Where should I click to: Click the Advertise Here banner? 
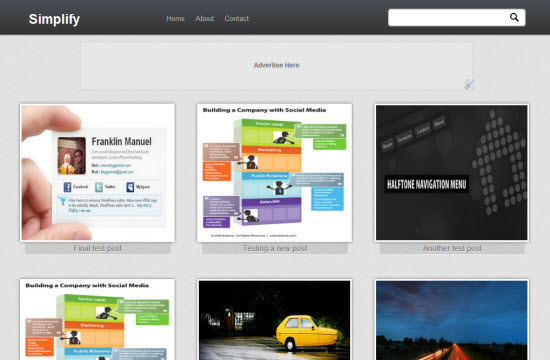pos(276,65)
